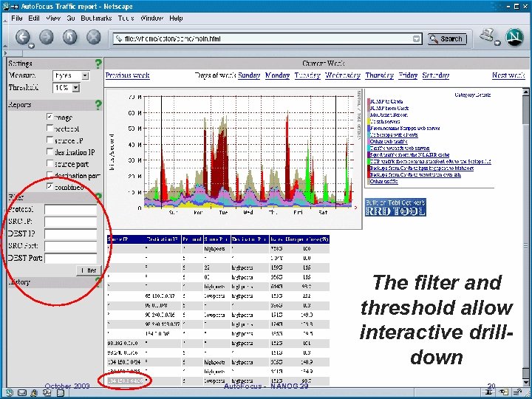Click the Stop loading icon
532x399 pixels.
(x=94, y=37)
